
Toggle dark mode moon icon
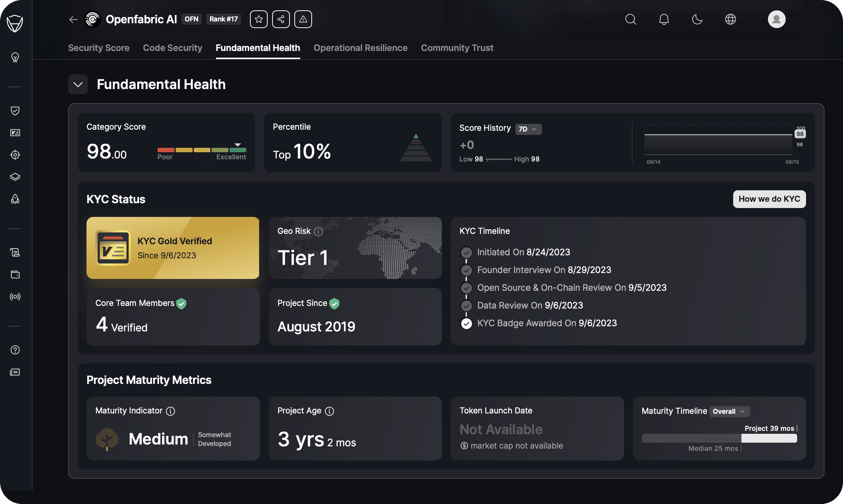tap(697, 19)
